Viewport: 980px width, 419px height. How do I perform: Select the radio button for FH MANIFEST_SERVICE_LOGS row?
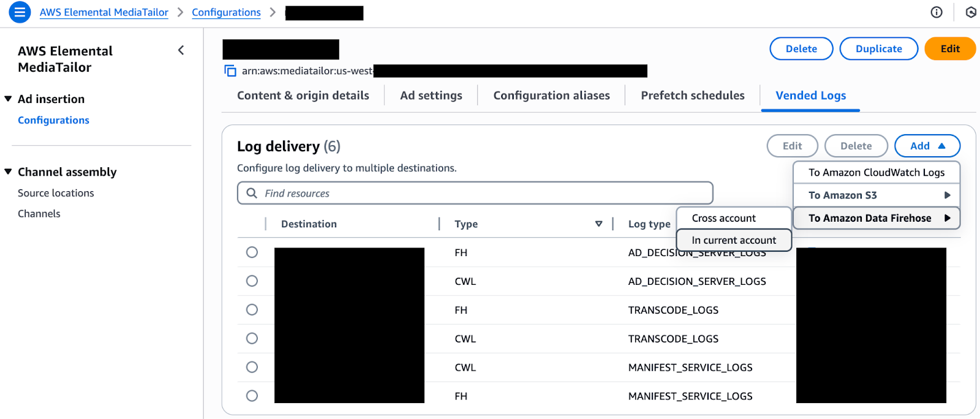coord(252,396)
